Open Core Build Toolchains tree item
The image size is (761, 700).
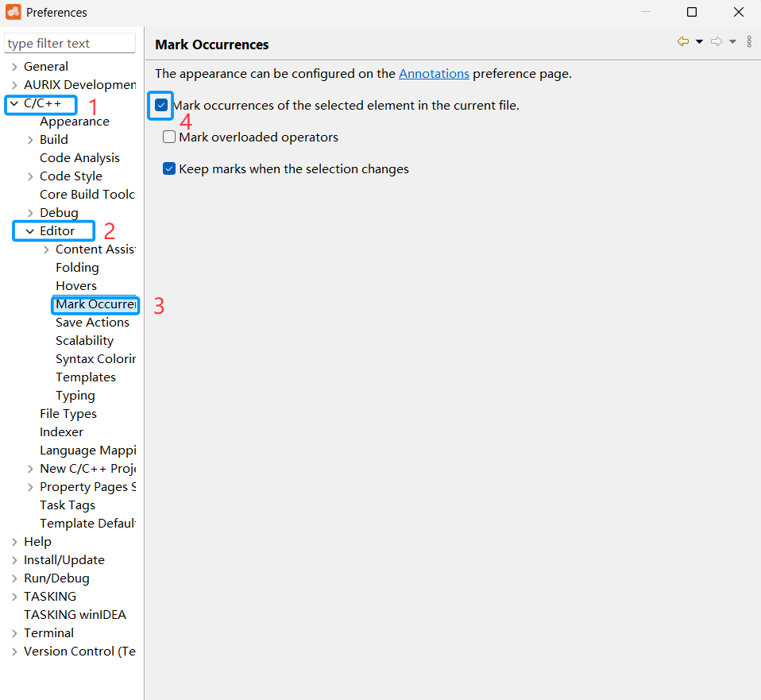[x=87, y=194]
